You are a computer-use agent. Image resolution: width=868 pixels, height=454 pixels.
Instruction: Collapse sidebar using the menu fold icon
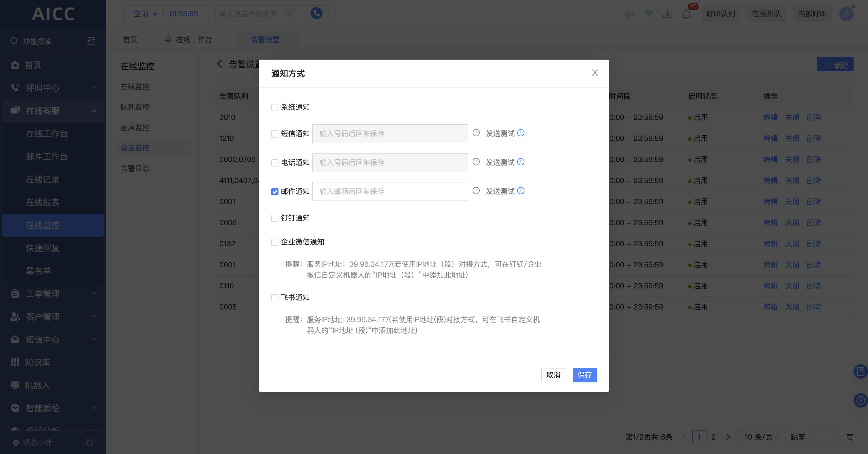91,41
